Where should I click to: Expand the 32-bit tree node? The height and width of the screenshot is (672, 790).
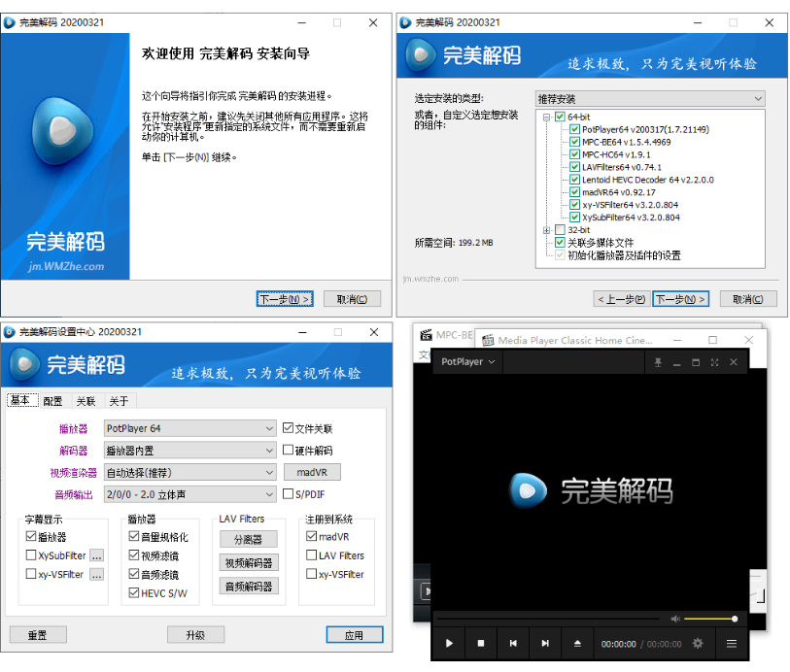pos(547,230)
